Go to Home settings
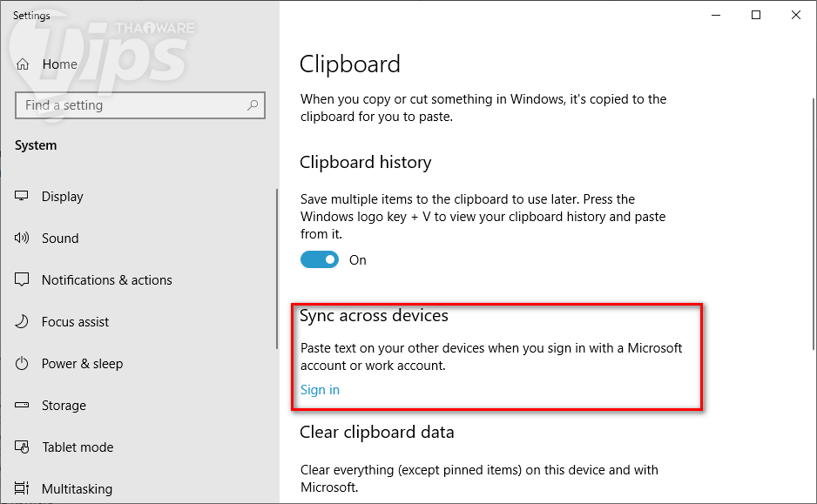The height and width of the screenshot is (504, 817). 59,64
